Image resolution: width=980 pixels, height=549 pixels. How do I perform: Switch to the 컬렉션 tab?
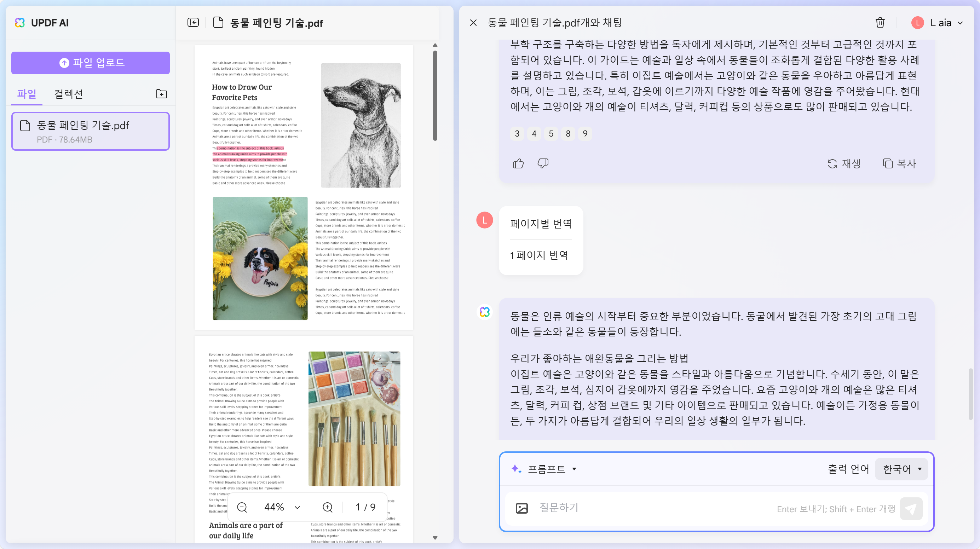tap(69, 94)
